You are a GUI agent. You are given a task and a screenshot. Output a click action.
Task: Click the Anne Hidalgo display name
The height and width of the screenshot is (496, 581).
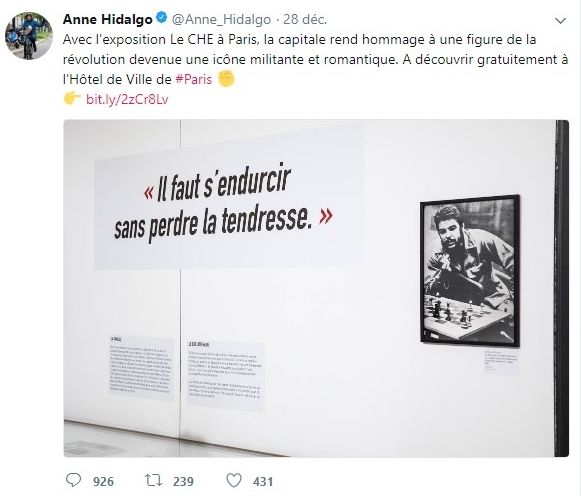pos(107,19)
